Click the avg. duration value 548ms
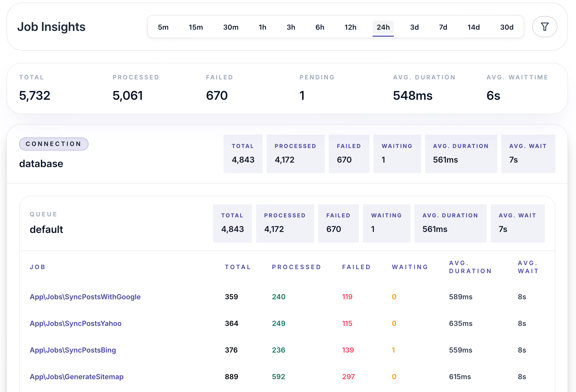The image size is (576, 392). point(413,95)
